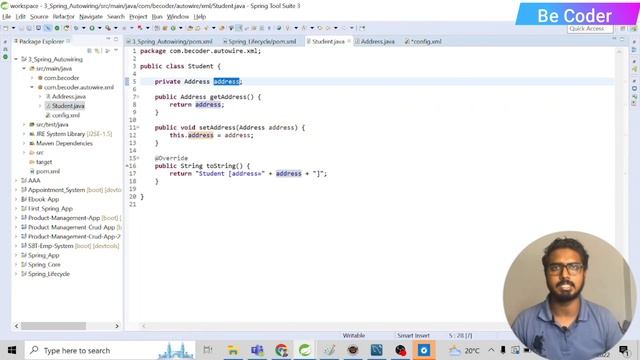Click the Quick Access search field
Viewport: 640px width, 360px height.
tap(590, 29)
